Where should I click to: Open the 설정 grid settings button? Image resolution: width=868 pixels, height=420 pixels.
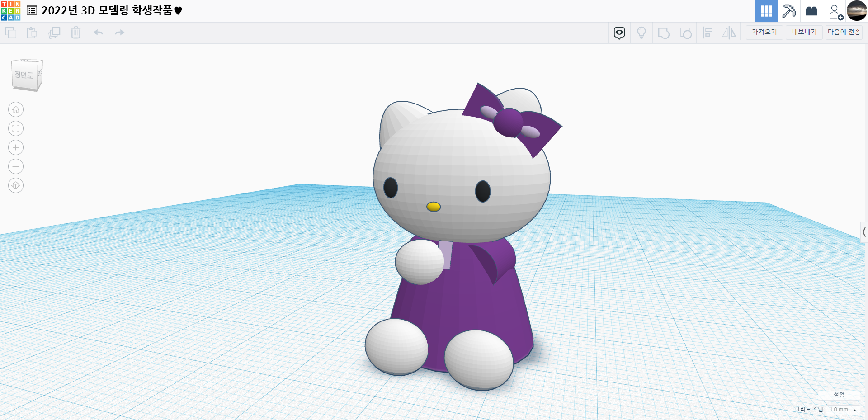(x=839, y=395)
